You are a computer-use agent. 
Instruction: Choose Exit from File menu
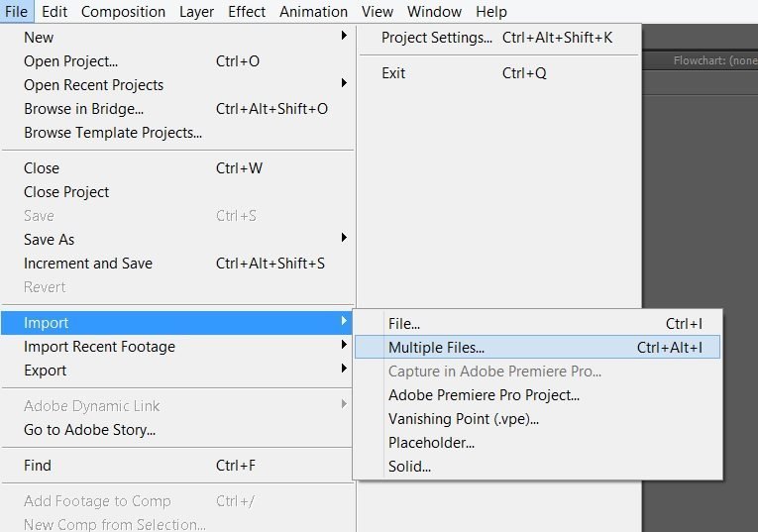tap(498, 73)
